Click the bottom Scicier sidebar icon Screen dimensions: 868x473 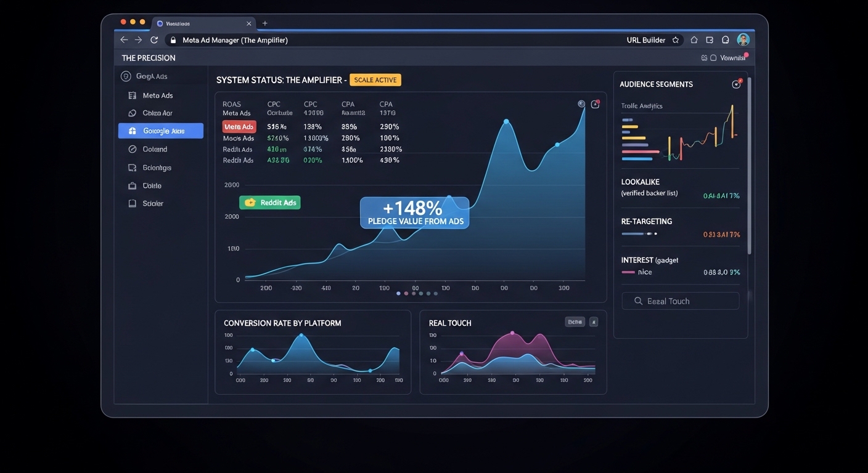point(132,203)
